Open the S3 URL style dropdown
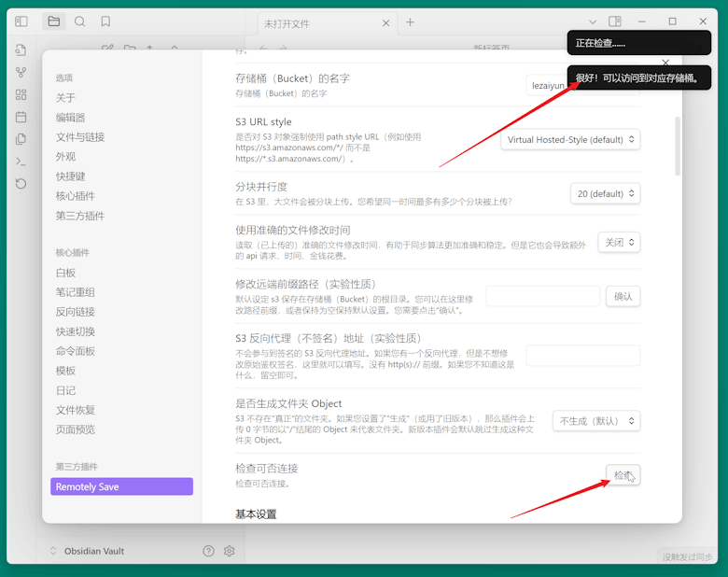The height and width of the screenshot is (577, 728). coord(570,139)
